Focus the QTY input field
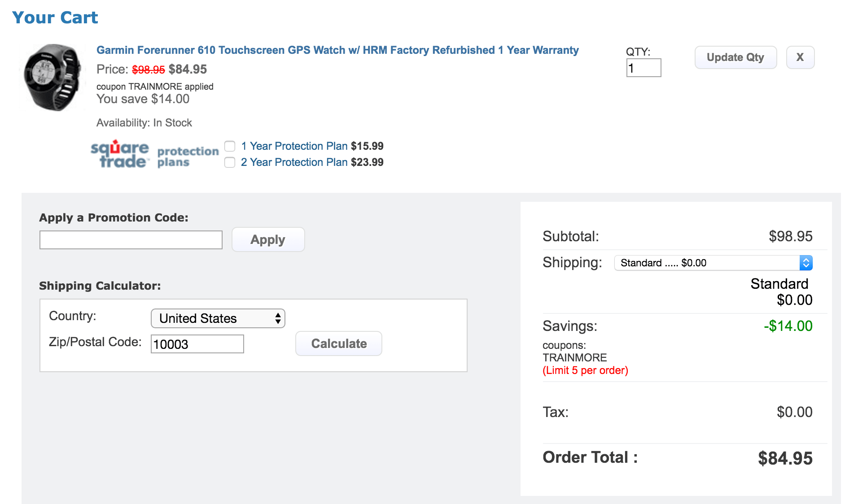Screen dimensions: 858x504 (x=643, y=68)
